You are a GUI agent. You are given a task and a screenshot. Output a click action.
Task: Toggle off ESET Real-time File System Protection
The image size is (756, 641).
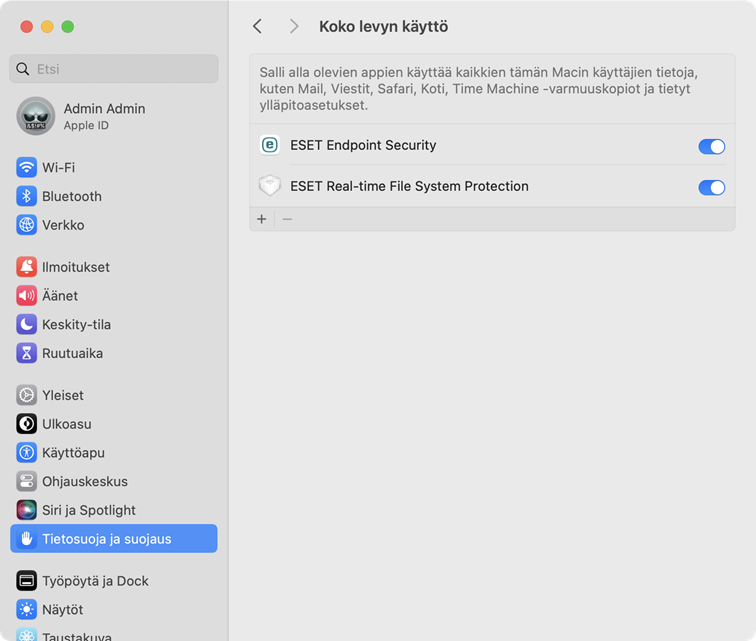tap(712, 187)
